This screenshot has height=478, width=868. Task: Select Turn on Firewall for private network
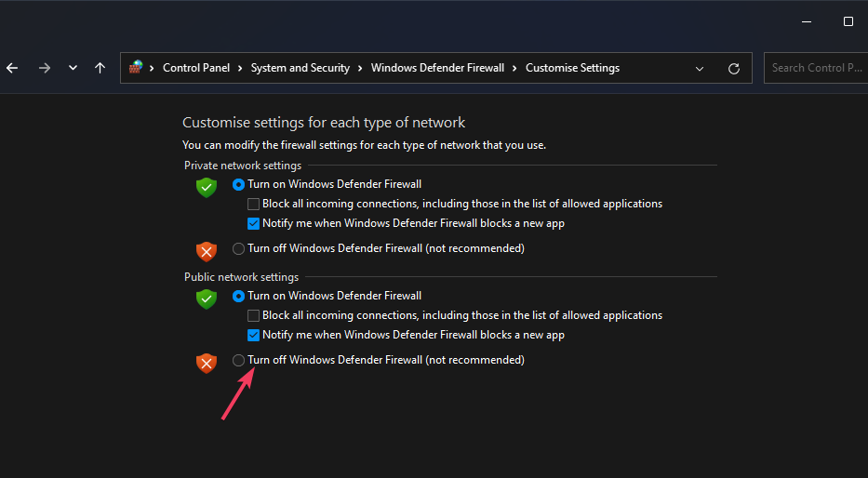238,184
